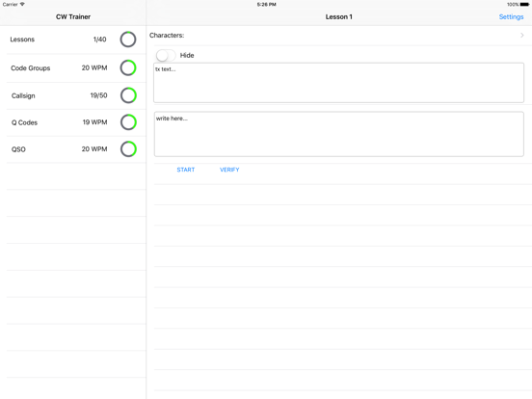Click the Q Codes progress ring
The height and width of the screenshot is (399, 532).
click(x=128, y=122)
